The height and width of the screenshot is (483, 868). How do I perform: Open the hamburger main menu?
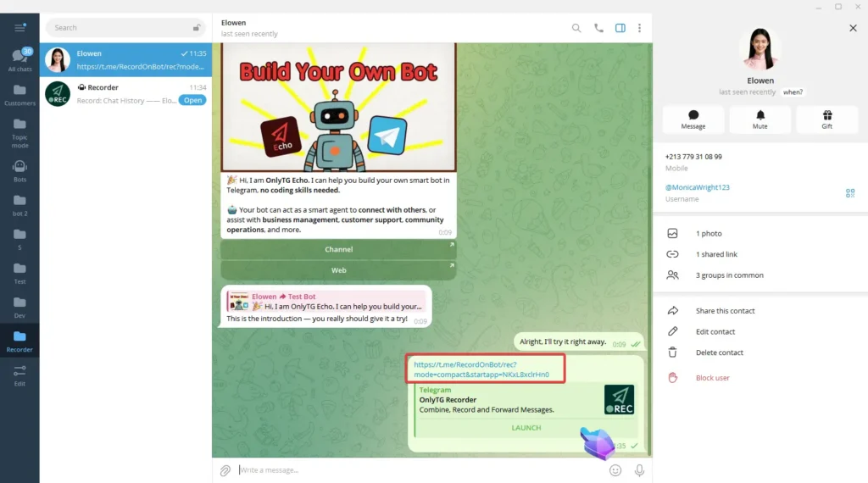click(x=19, y=27)
